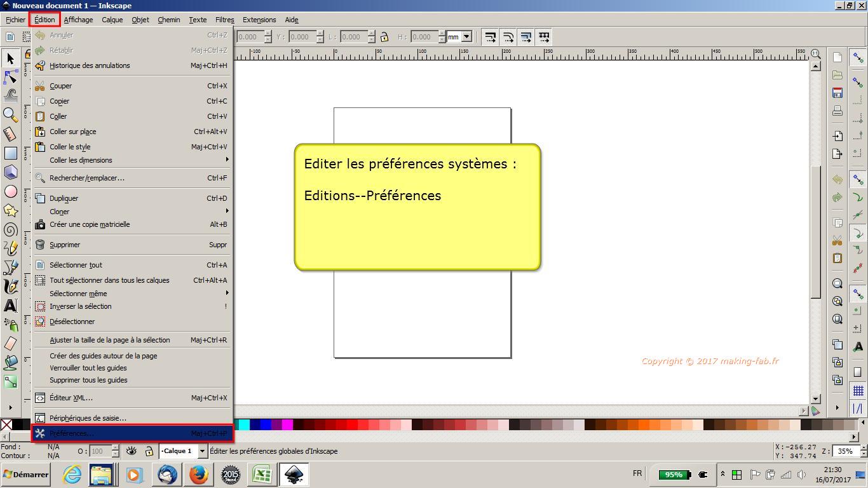This screenshot has height=488, width=868.
Task: Pick the Rectangle tool
Action: (x=10, y=153)
